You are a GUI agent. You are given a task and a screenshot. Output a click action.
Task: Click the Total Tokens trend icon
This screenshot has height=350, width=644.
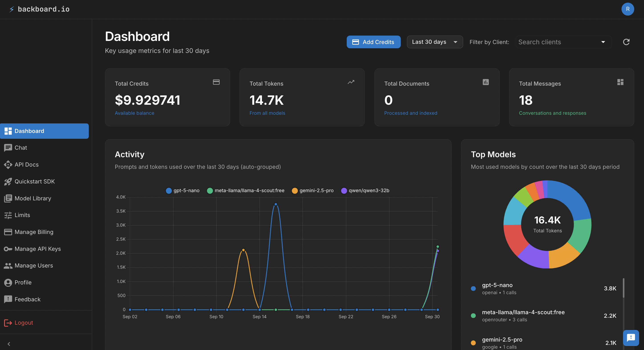[351, 82]
